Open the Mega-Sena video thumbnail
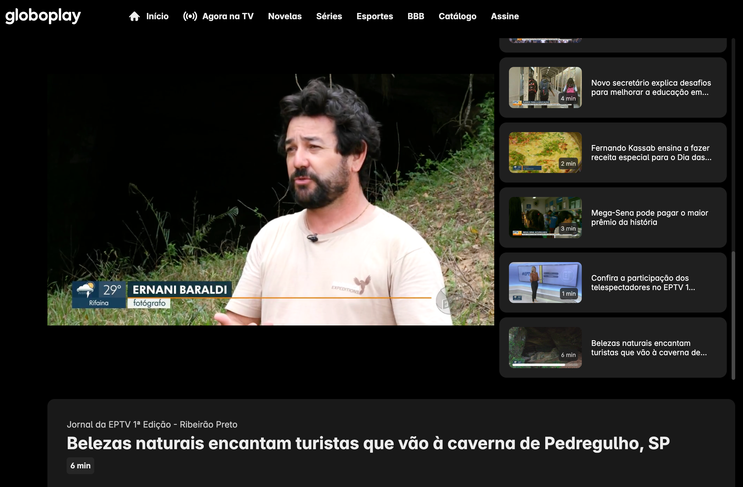The width and height of the screenshot is (743, 487). [545, 217]
